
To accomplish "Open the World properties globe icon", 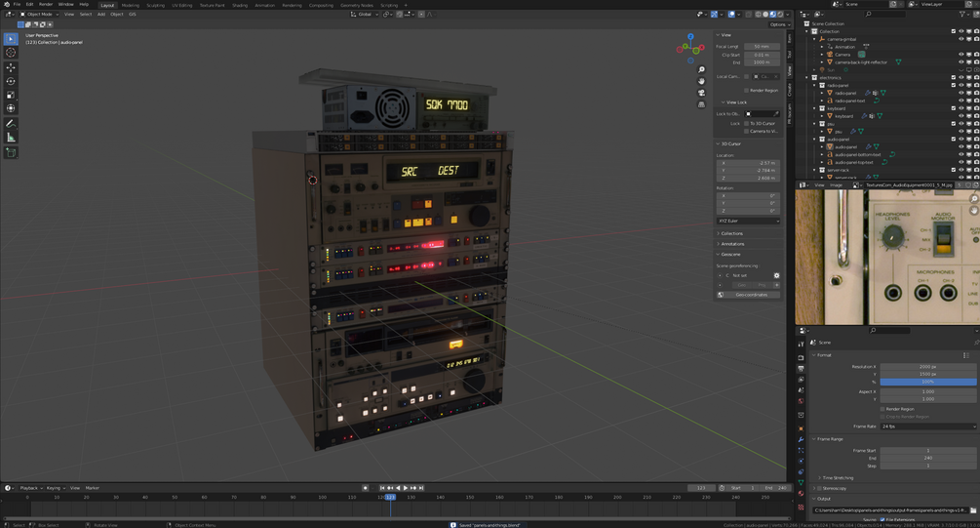I will [x=801, y=401].
